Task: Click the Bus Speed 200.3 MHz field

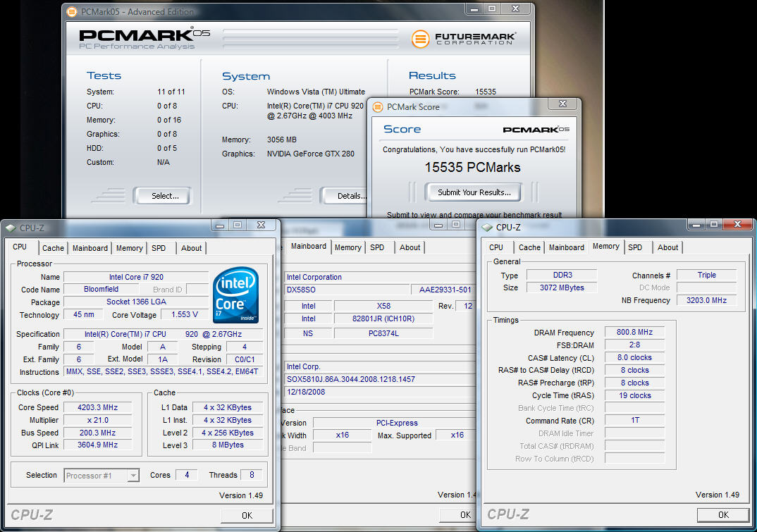Action: point(97,433)
